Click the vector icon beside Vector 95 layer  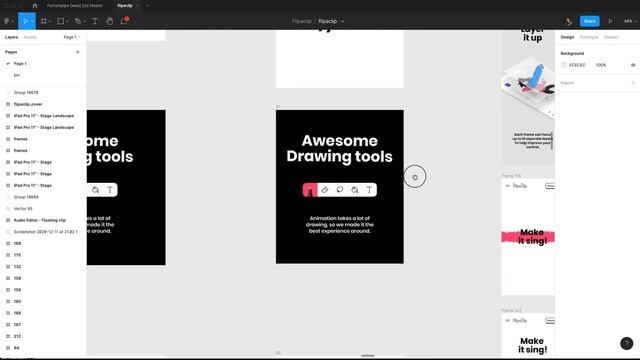tap(8, 209)
